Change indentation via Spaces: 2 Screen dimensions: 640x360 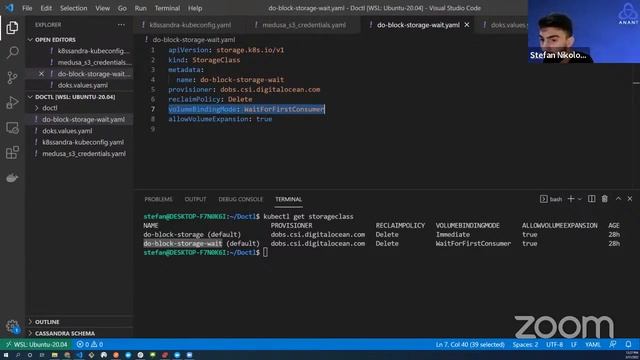pos(525,344)
